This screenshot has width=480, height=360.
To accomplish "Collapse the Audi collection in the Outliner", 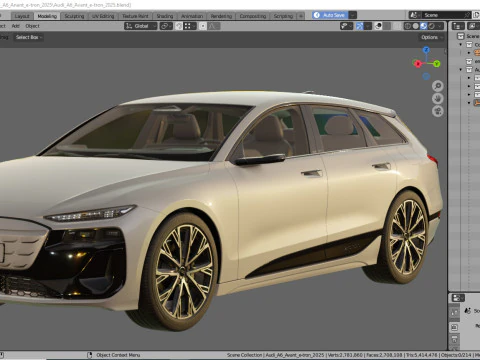I will pos(461,70).
